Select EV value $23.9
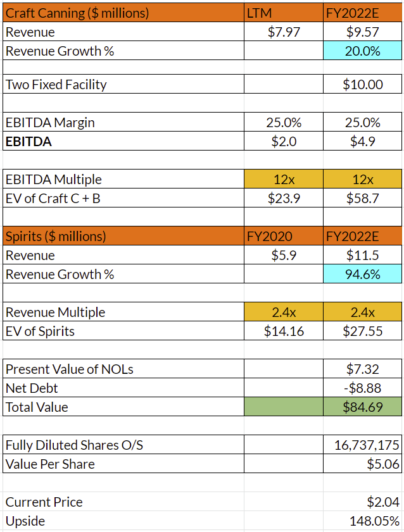404x532 pixels. [x=284, y=198]
